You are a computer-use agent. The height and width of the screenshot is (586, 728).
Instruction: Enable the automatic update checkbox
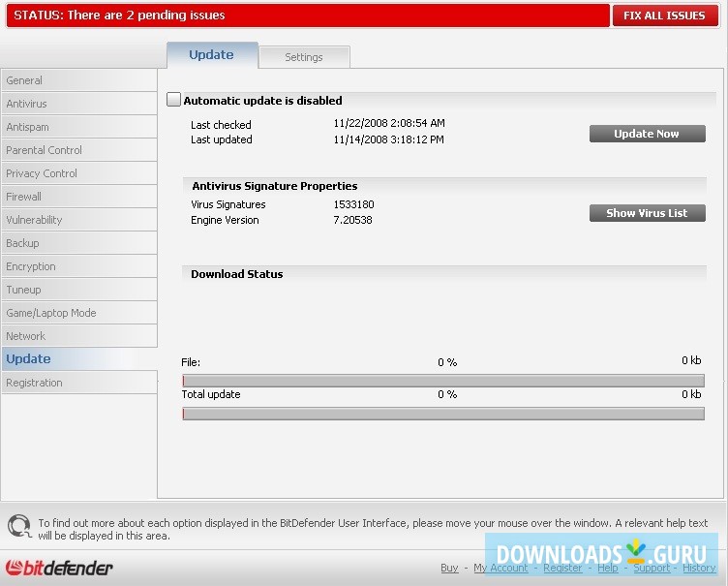(x=173, y=100)
